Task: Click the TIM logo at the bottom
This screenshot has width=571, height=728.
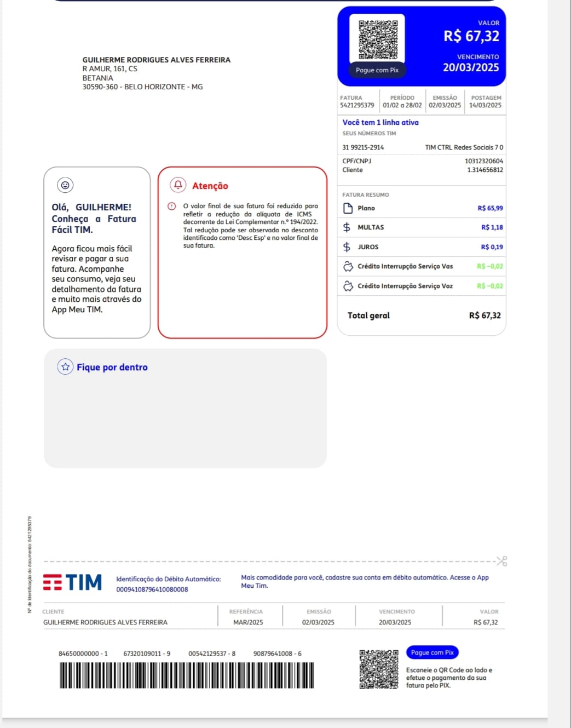Action: pos(72,582)
